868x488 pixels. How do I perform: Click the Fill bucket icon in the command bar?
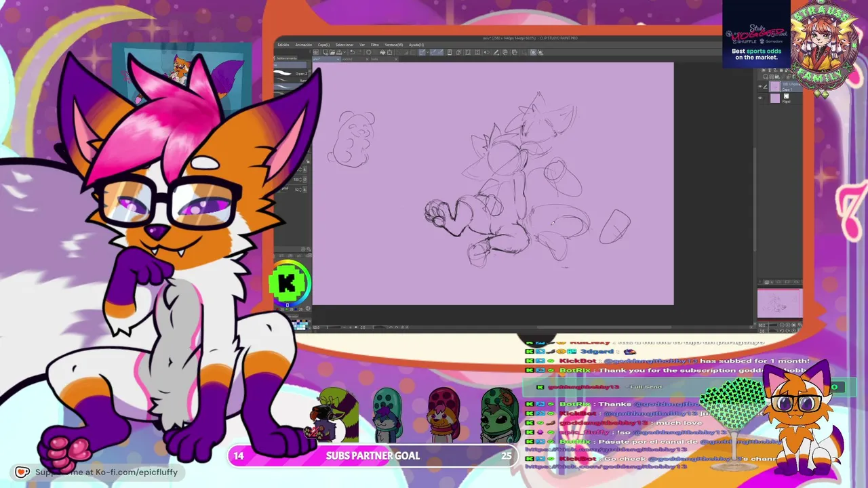pos(382,52)
